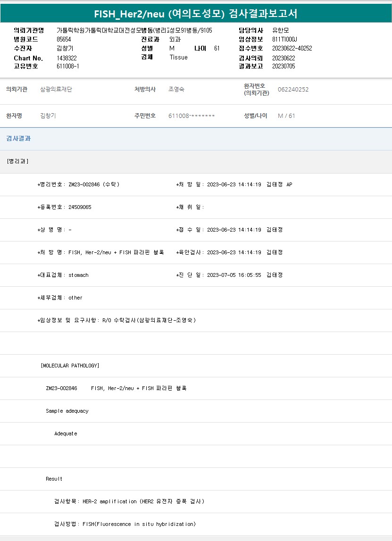
Task: Select hospital code value 85654
Action: (64, 39)
